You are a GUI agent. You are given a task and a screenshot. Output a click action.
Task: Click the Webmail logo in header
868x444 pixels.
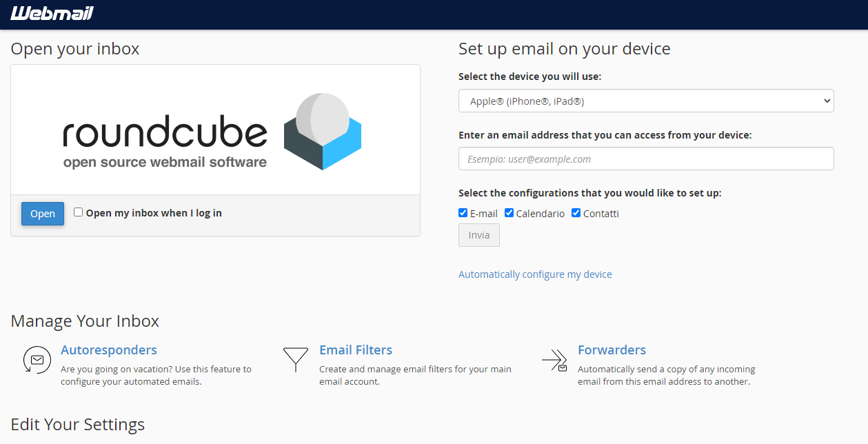52,14
